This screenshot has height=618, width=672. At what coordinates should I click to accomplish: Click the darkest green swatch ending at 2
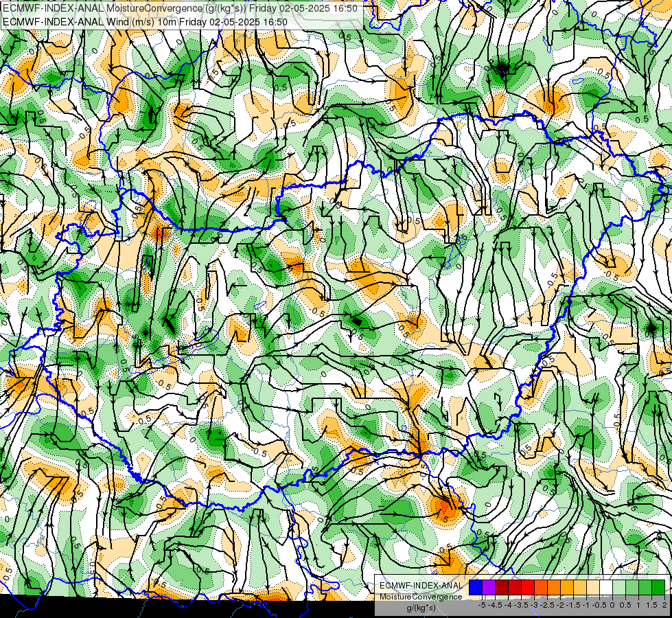[x=658, y=587]
